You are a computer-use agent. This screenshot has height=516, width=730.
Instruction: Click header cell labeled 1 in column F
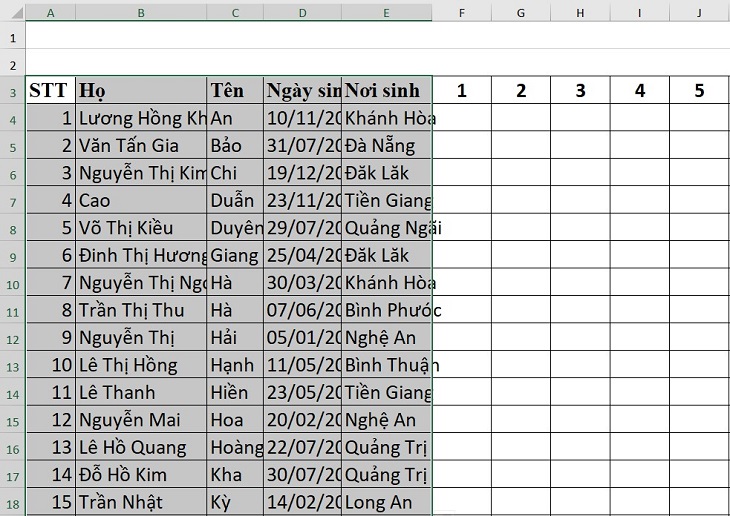[x=461, y=90]
